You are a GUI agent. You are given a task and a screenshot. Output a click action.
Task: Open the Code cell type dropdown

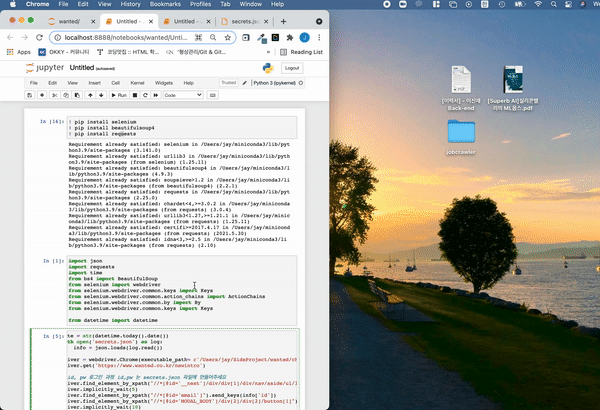[x=182, y=94]
